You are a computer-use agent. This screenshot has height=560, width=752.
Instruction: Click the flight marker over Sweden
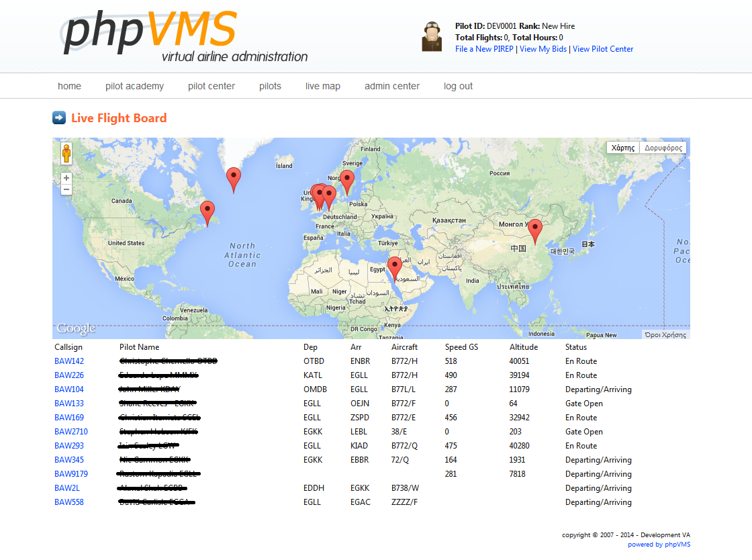[x=346, y=183]
